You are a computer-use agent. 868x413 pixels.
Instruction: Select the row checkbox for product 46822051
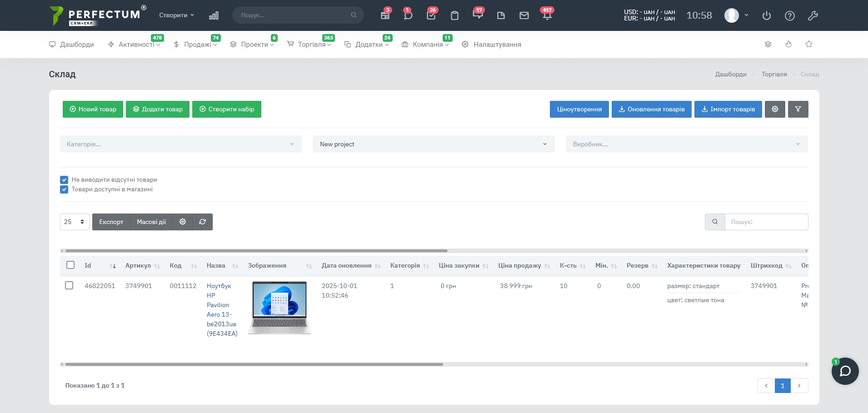69,285
